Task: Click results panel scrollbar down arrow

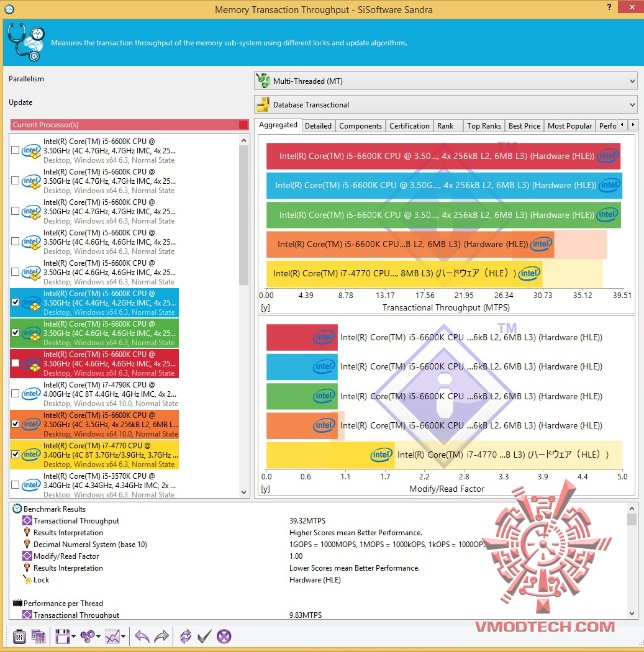Action: click(x=632, y=613)
